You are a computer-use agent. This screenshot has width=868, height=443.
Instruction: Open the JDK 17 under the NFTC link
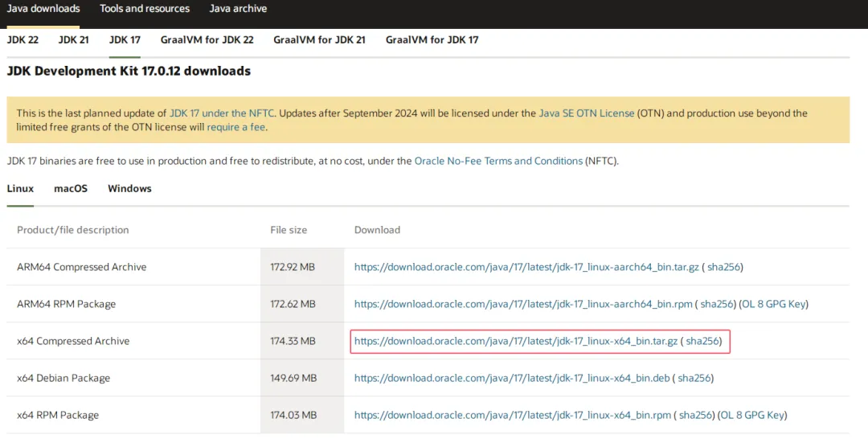pos(222,113)
